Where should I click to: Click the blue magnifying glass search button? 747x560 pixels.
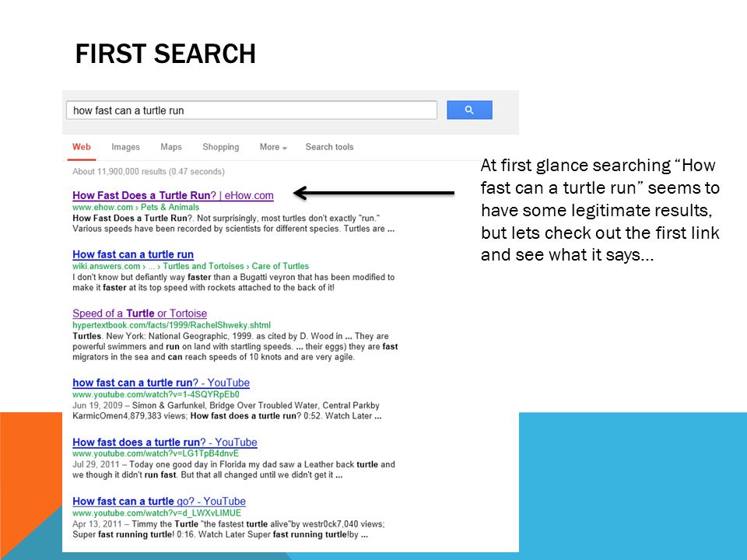click(469, 110)
